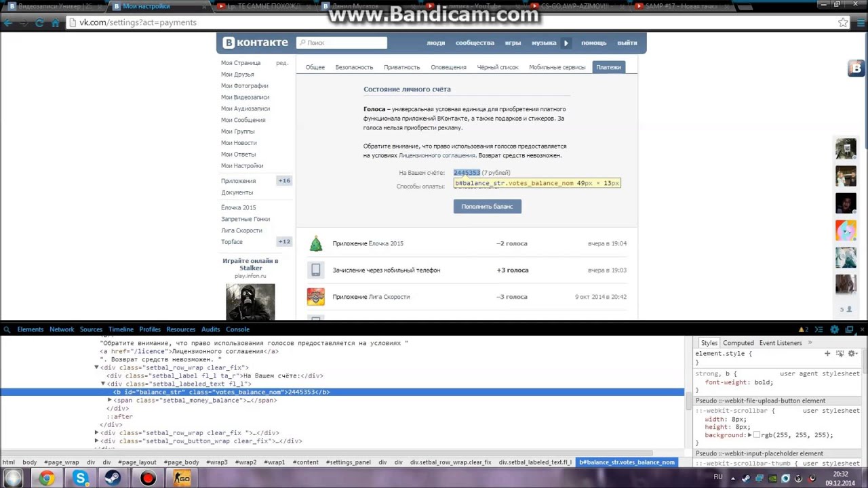Open DevTools settings gear icon

[x=834, y=329]
